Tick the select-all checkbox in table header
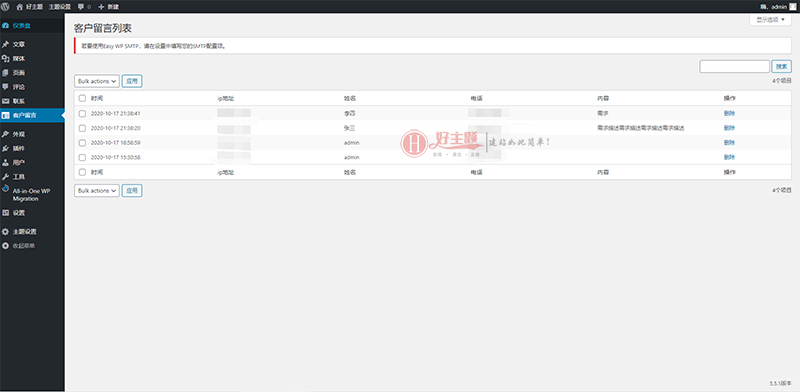 tap(82, 99)
